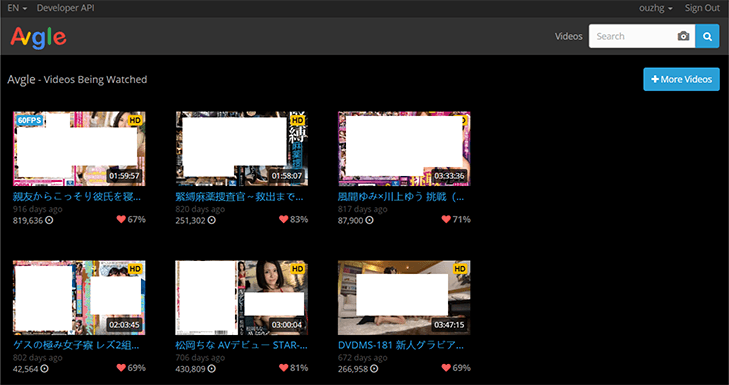
Task: Click the '820 days ago' text
Action: point(200,209)
